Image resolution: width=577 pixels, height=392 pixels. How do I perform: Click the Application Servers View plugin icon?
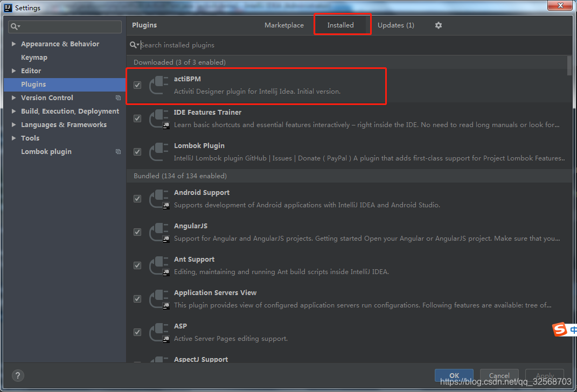point(158,299)
